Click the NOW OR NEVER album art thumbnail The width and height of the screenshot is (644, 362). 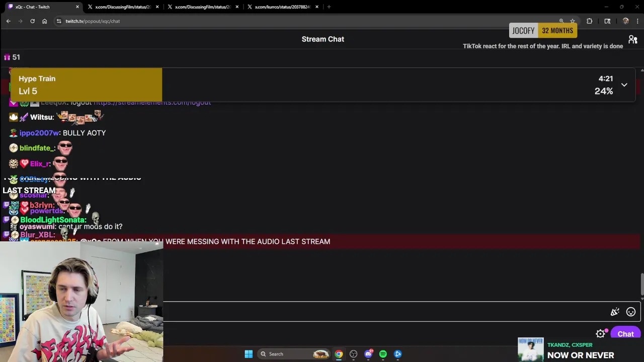point(531,349)
